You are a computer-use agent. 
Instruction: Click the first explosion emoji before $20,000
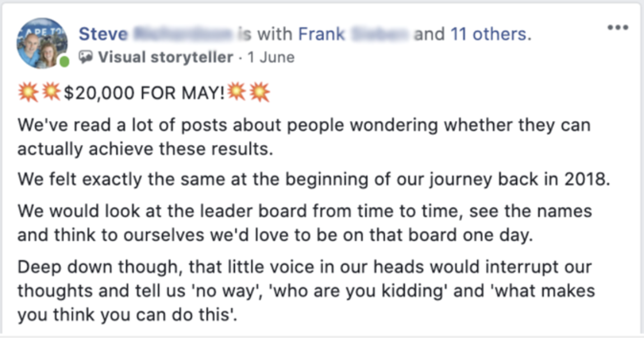pos(28,92)
